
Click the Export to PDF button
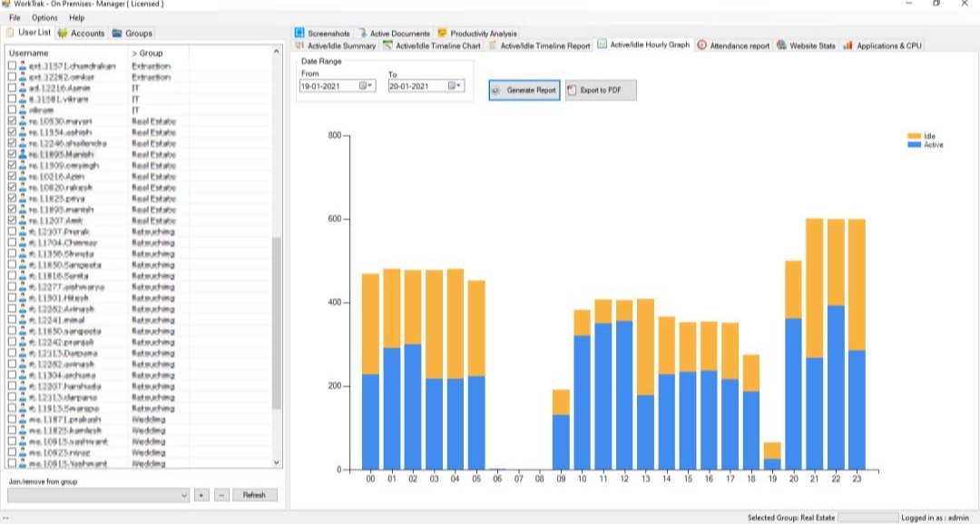click(x=601, y=90)
